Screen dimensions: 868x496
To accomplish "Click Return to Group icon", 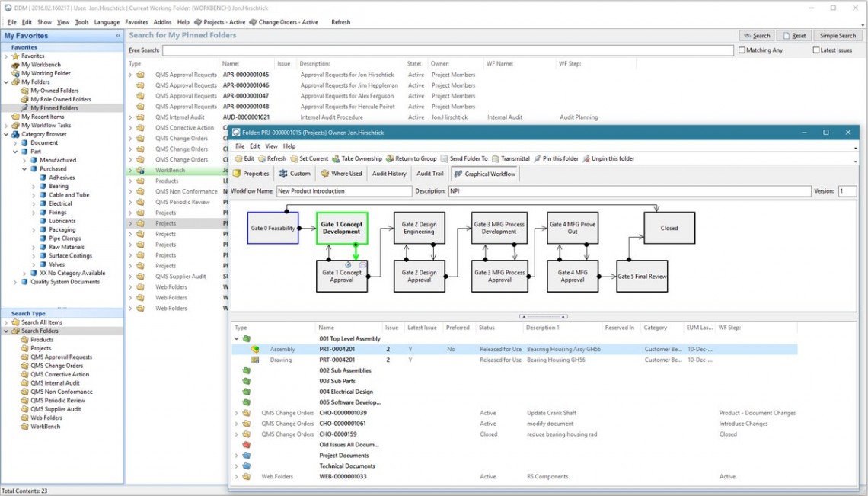I will click(390, 158).
